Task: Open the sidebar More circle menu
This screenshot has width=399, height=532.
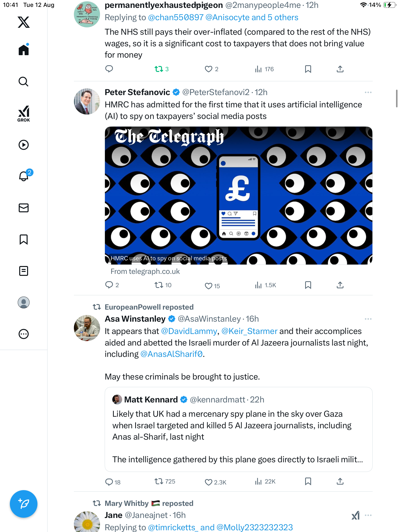Action: [24, 334]
